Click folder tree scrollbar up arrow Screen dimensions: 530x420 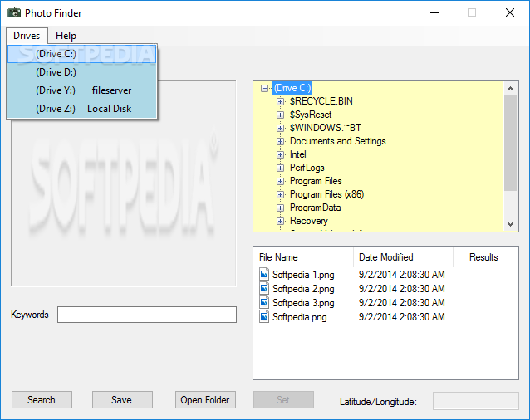point(510,89)
